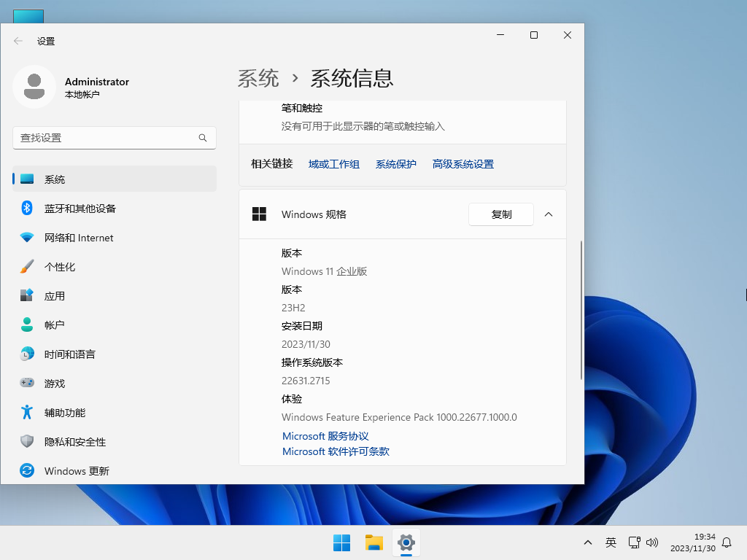The height and width of the screenshot is (560, 747).
Task: Open volume control in system tray
Action: [653, 542]
